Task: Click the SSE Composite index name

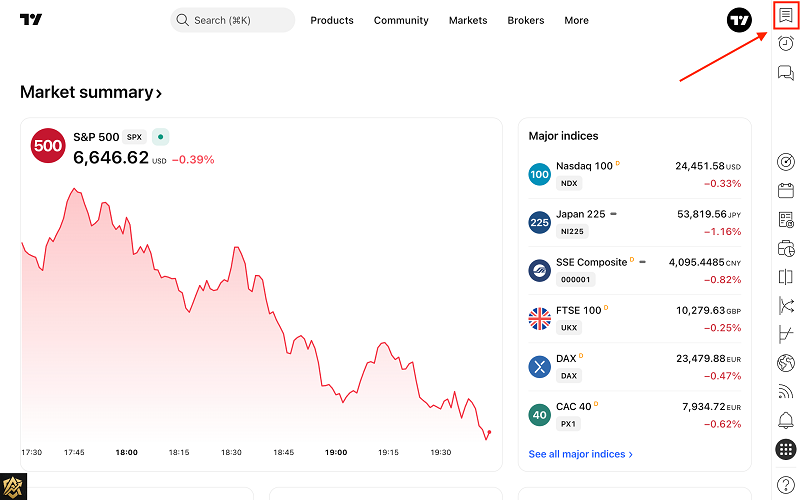Action: [591, 262]
